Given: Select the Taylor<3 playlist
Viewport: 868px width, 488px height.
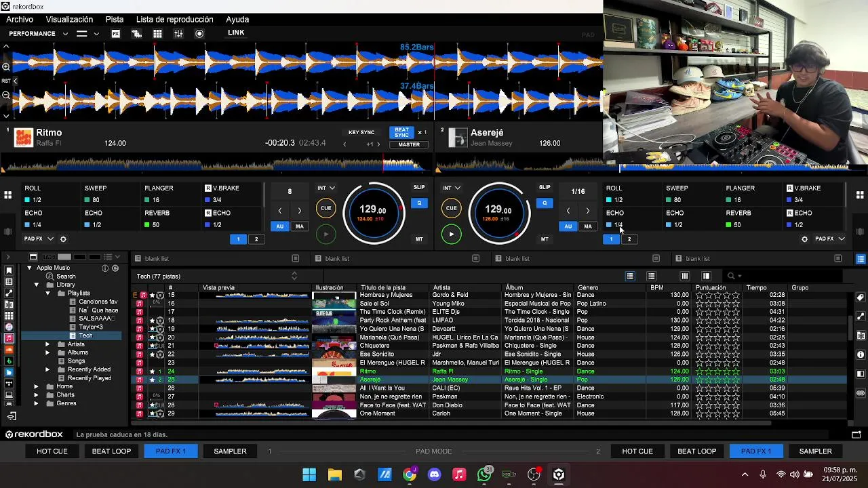Looking at the screenshot, I should pos(91,327).
